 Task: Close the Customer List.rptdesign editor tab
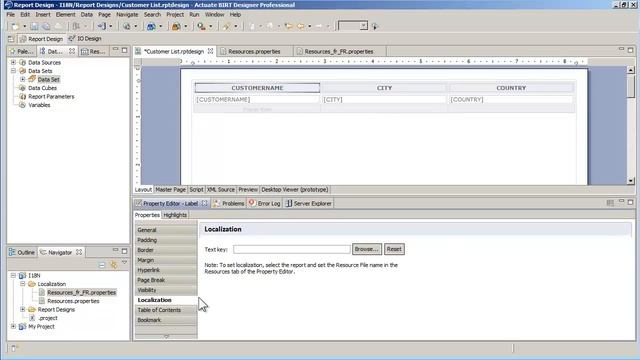(x=211, y=51)
